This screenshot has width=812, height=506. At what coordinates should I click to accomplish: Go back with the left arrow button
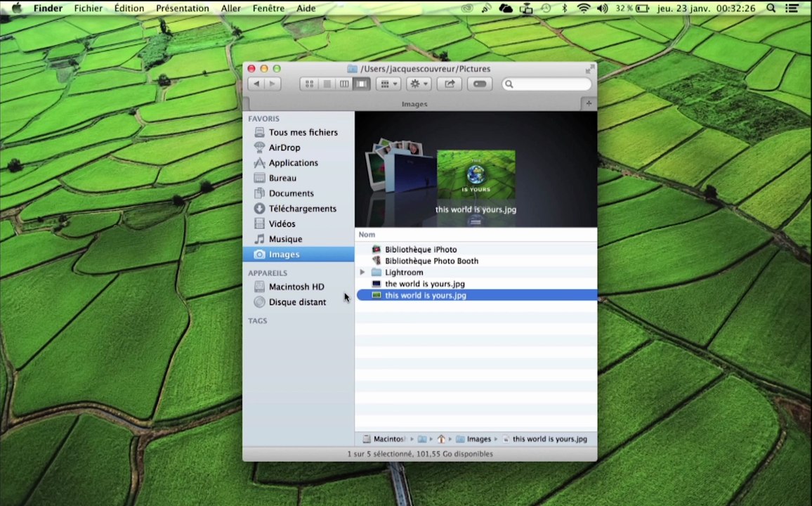point(256,84)
